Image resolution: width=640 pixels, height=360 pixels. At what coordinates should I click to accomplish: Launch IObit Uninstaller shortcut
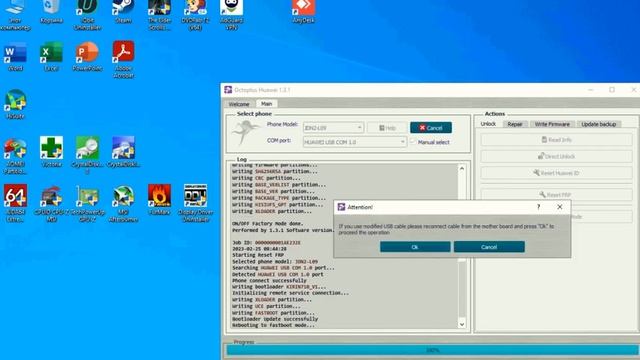[x=87, y=14]
